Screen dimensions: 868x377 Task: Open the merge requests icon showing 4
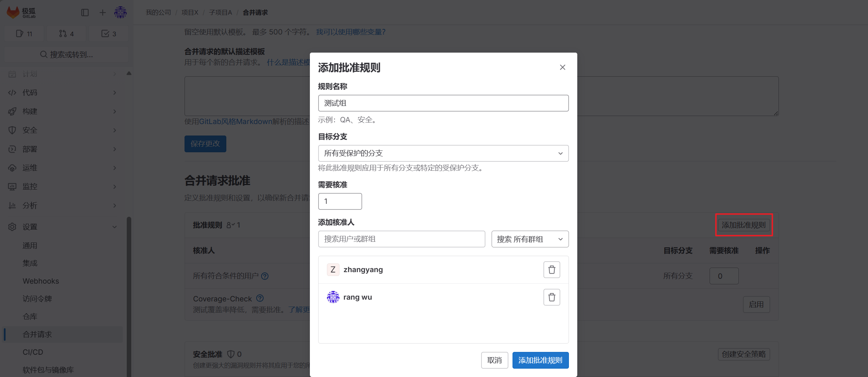[x=66, y=33]
